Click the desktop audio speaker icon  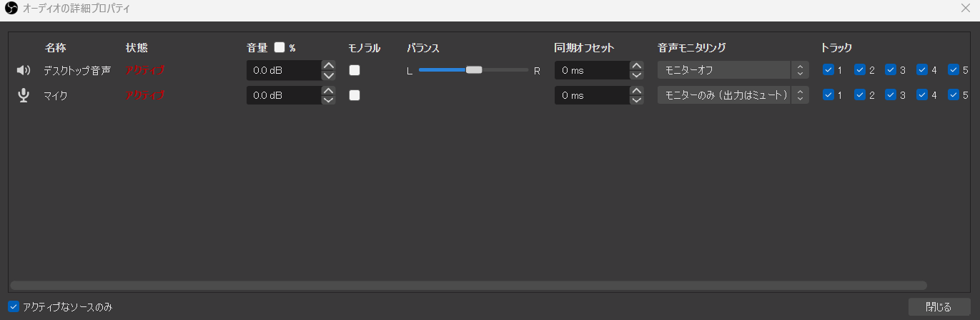pyautogui.click(x=24, y=70)
